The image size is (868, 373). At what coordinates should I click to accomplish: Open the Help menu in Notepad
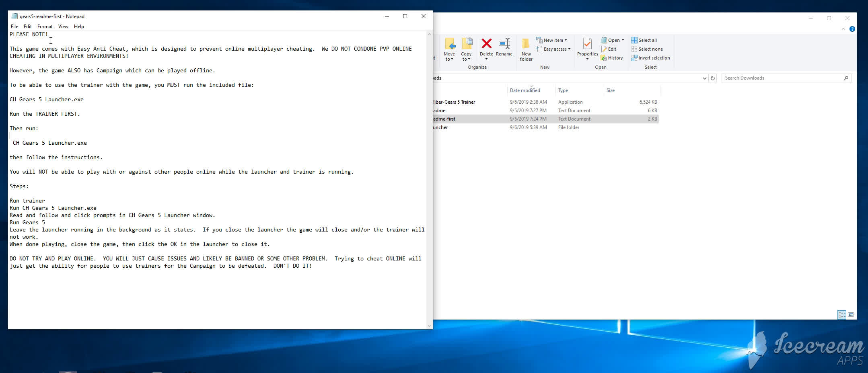(x=79, y=27)
